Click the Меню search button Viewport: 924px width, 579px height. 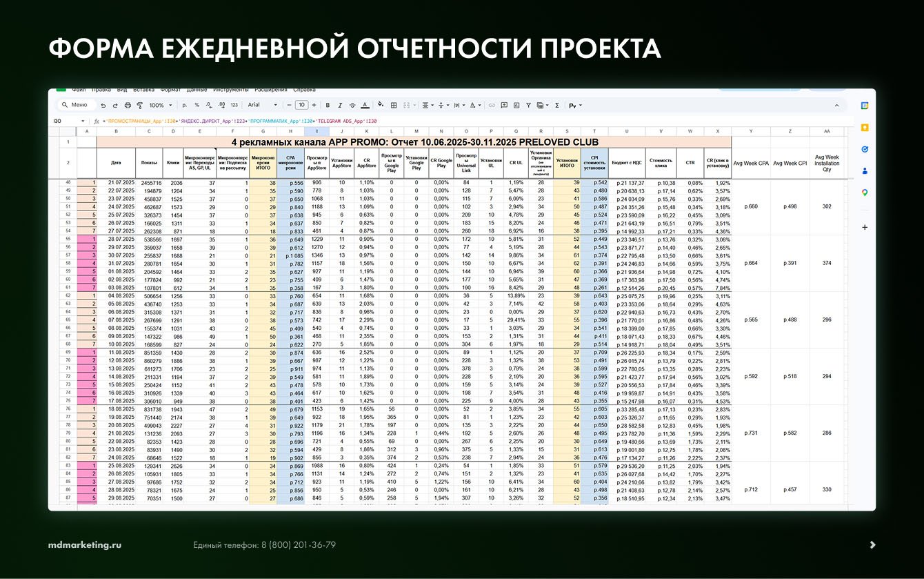[x=75, y=106]
